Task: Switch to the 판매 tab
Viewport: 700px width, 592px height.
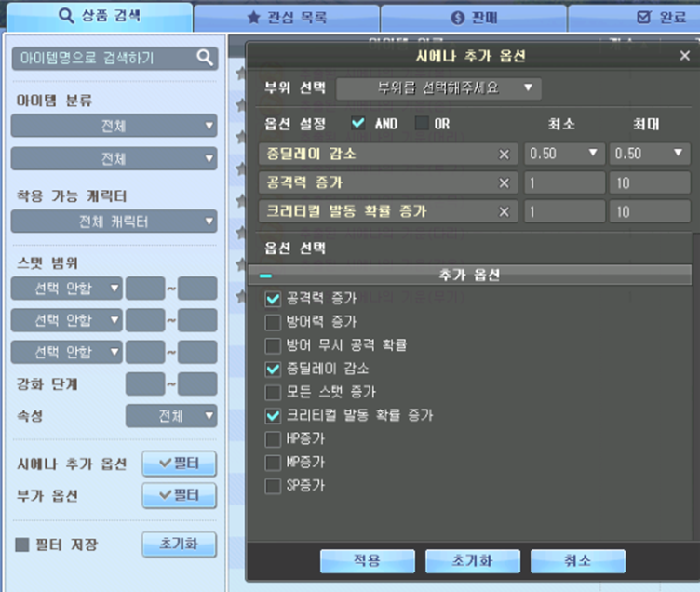Action: [473, 17]
